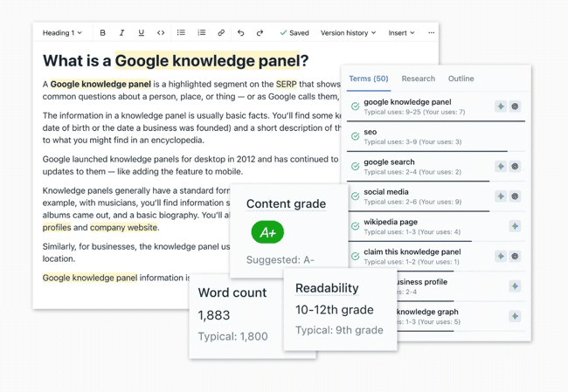This screenshot has width=568, height=392.
Task: Toggle the check mark for seo term
Action: pyautogui.click(x=356, y=136)
